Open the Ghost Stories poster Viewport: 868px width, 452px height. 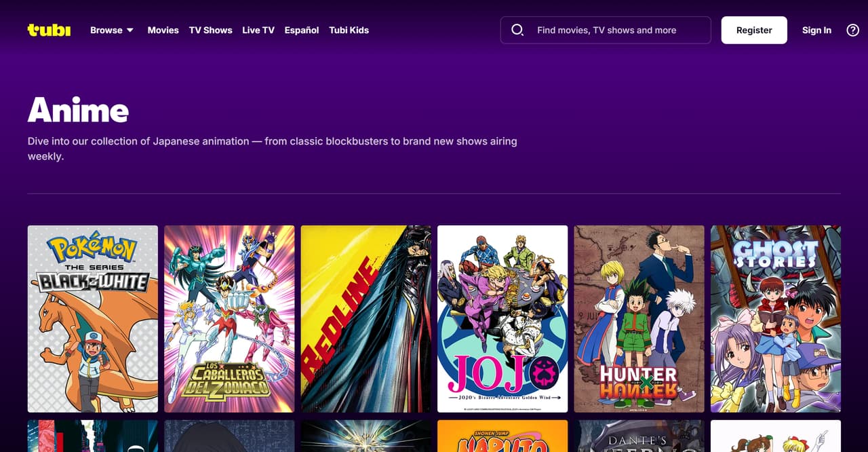tap(776, 319)
